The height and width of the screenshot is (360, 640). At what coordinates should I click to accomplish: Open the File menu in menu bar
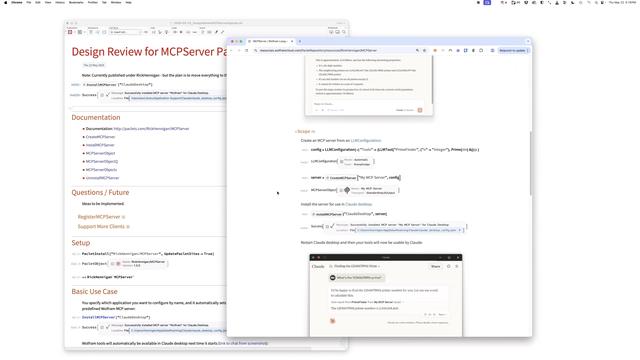(29, 2)
